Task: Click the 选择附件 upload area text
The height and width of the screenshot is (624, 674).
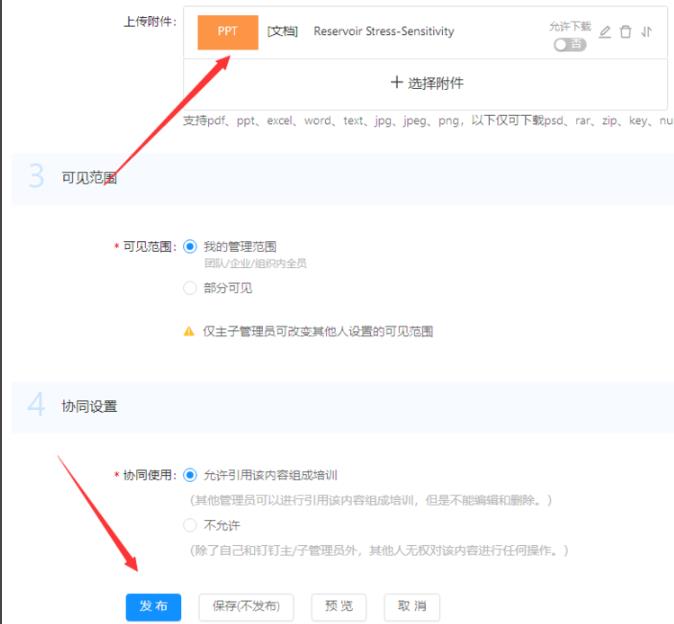Action: tap(435, 83)
